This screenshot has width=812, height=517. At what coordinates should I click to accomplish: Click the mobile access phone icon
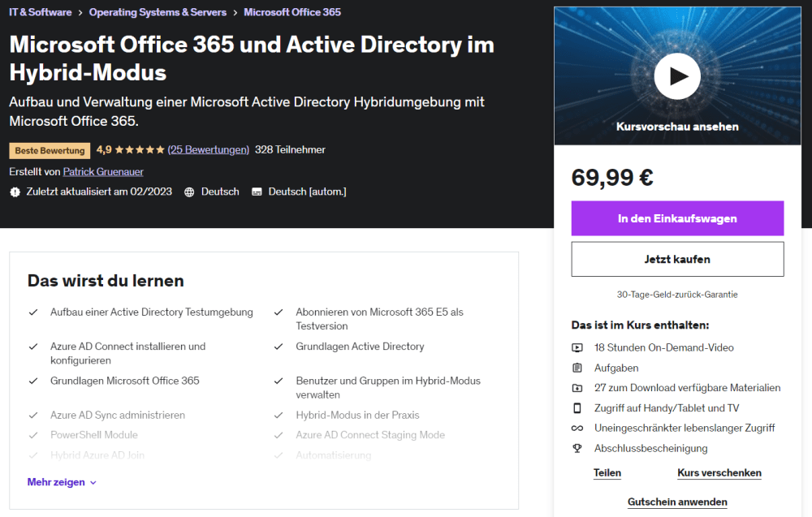577,408
